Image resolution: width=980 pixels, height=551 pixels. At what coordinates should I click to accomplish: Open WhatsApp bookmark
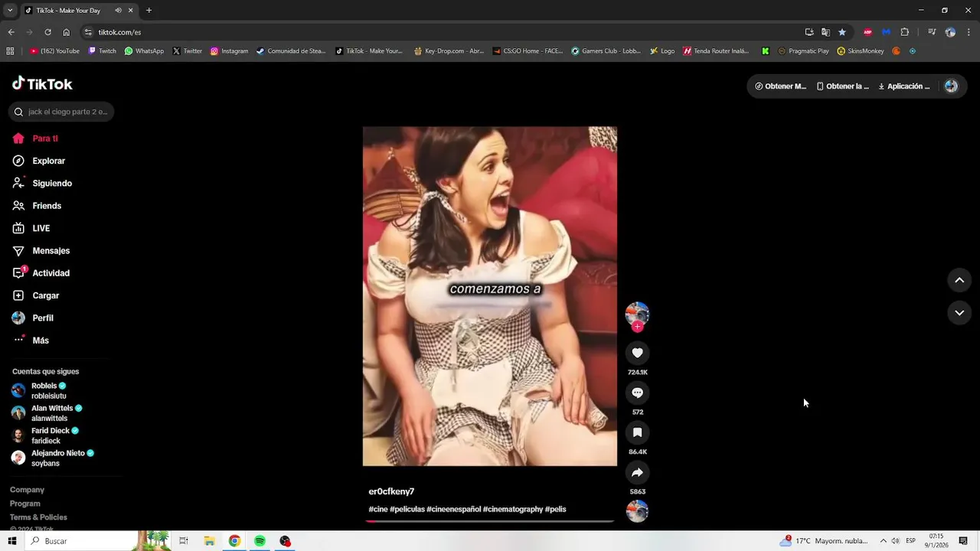click(x=144, y=51)
